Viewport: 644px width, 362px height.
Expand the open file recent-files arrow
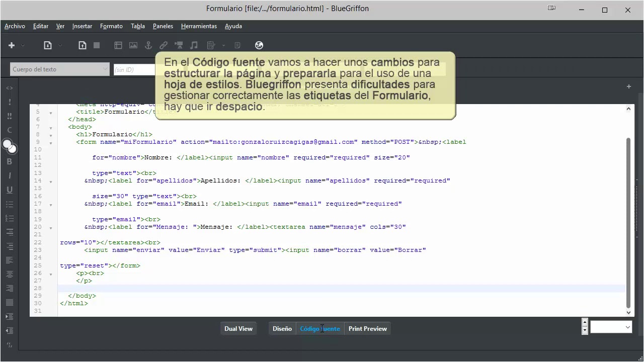[60, 45]
